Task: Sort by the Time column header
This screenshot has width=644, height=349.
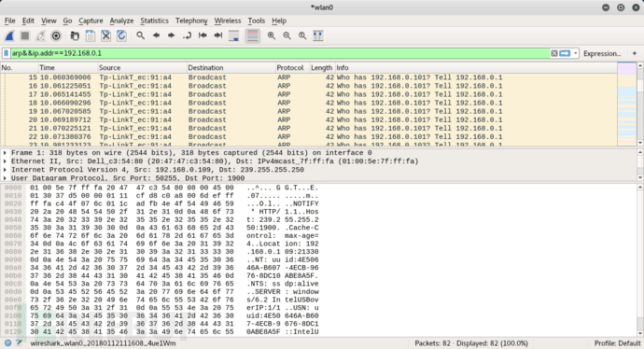Action: 67,68
